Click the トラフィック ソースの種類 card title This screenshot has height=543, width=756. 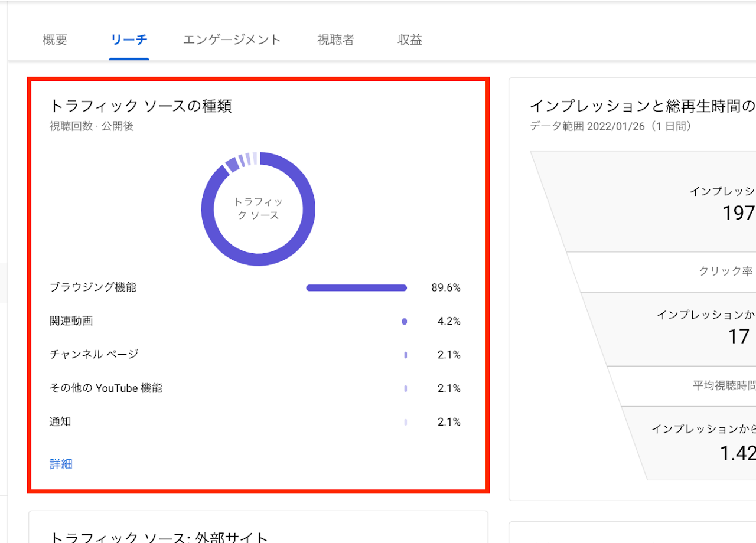[141, 106]
